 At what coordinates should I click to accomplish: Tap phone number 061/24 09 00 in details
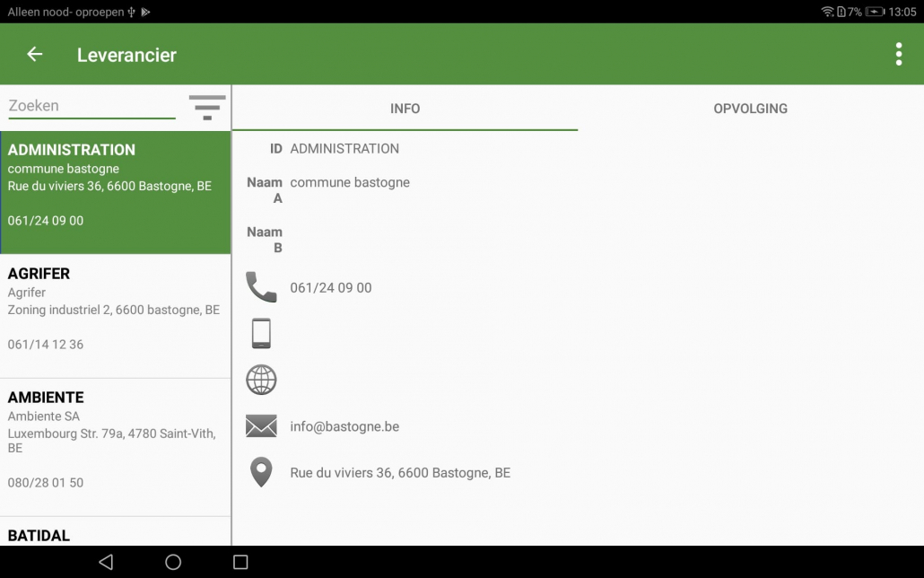click(x=331, y=288)
